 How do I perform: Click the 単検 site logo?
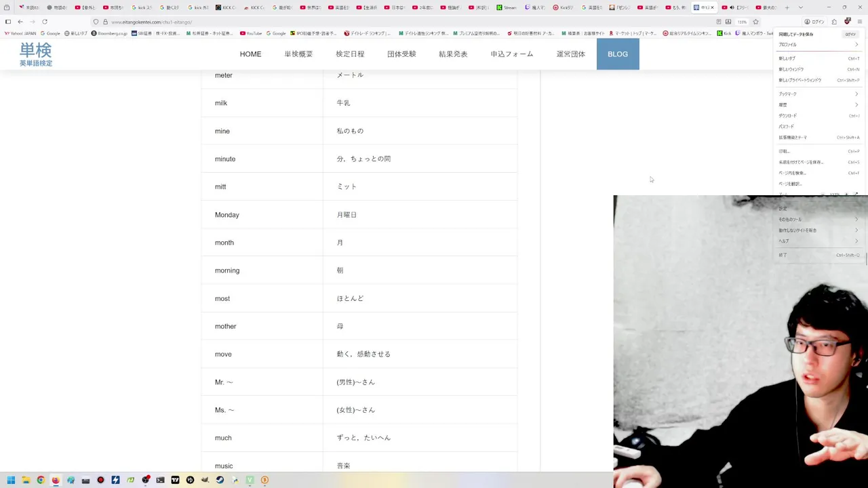click(35, 54)
